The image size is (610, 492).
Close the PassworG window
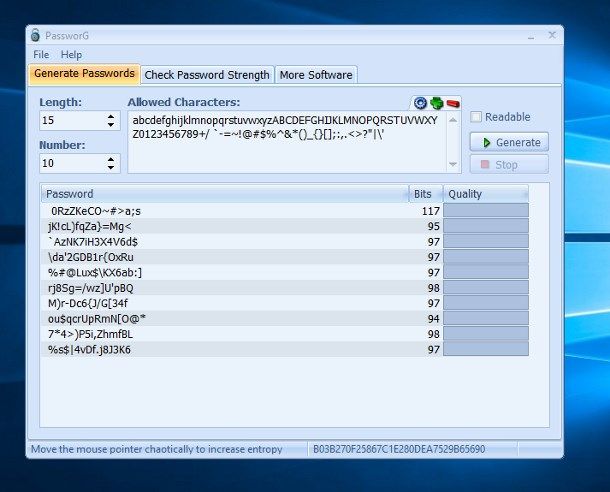click(552, 35)
